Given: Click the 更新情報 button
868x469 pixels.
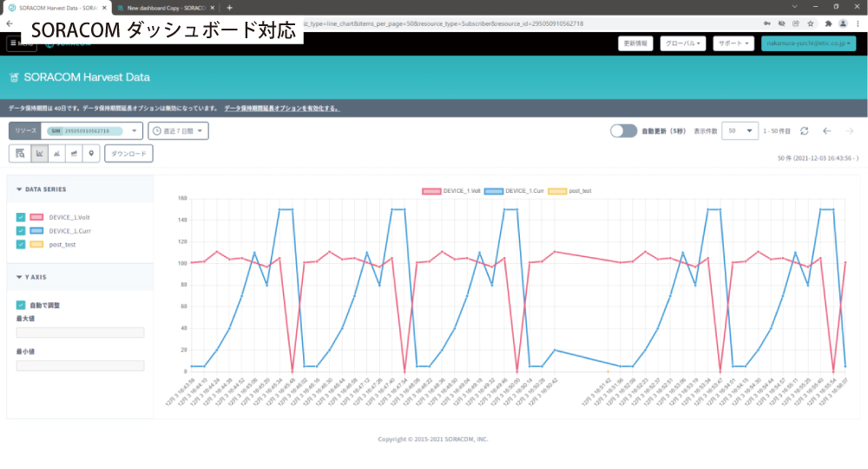Looking at the screenshot, I should click(635, 43).
